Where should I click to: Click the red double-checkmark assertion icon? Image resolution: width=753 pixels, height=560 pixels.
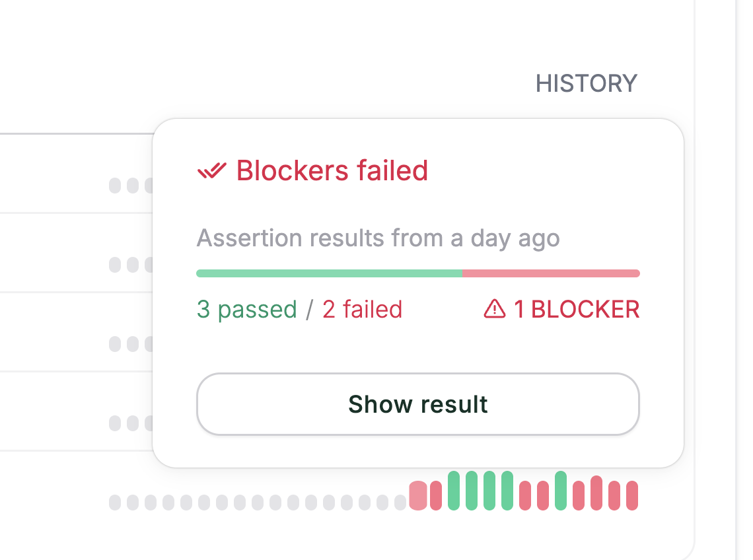tap(210, 170)
